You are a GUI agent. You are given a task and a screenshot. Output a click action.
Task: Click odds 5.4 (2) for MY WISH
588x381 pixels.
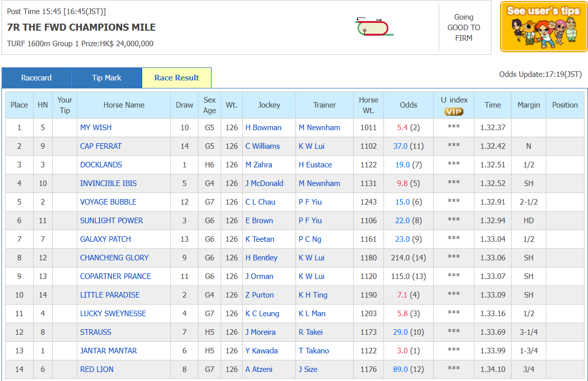(x=409, y=128)
